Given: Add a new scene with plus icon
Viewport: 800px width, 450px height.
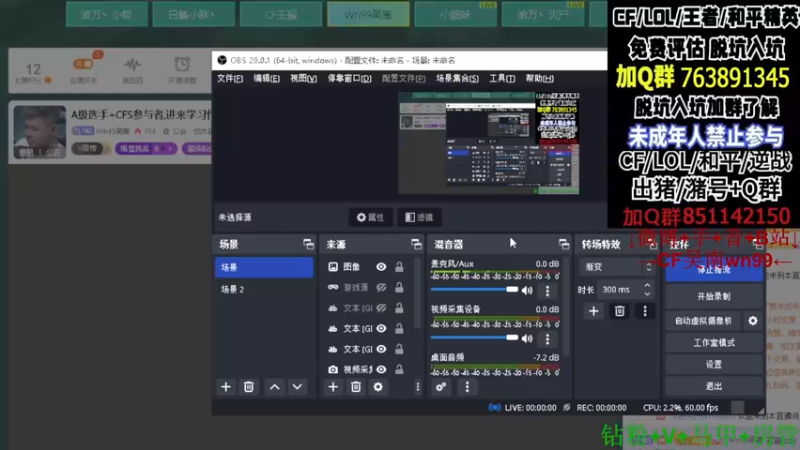Looking at the screenshot, I should 226,387.
